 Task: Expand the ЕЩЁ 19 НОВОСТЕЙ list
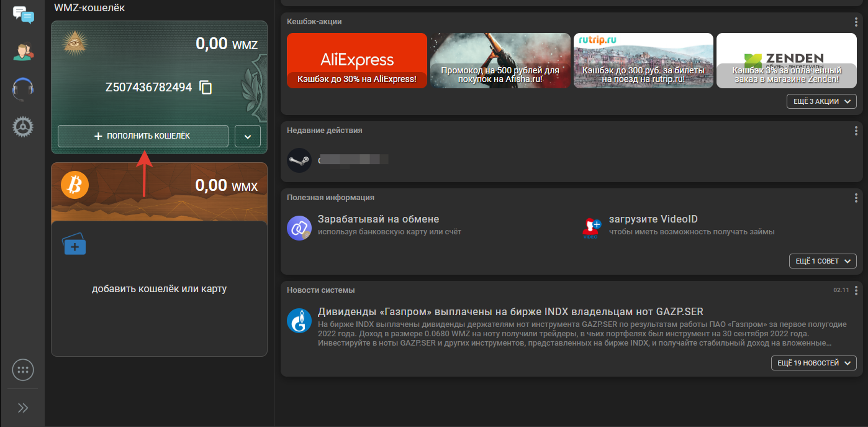tap(813, 363)
